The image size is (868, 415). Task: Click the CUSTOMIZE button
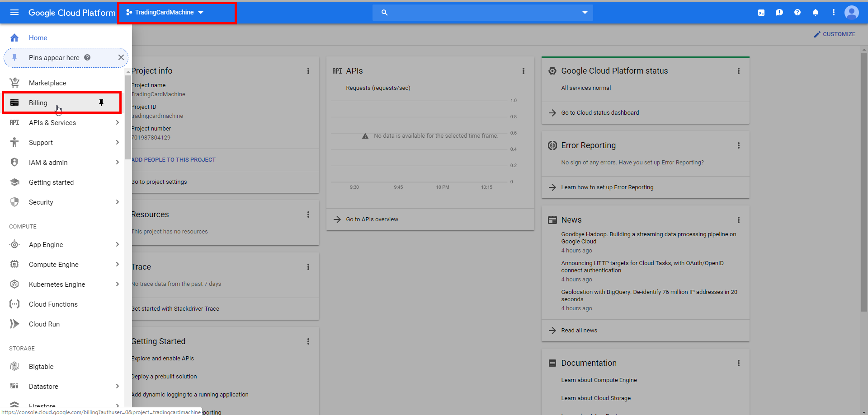(835, 34)
